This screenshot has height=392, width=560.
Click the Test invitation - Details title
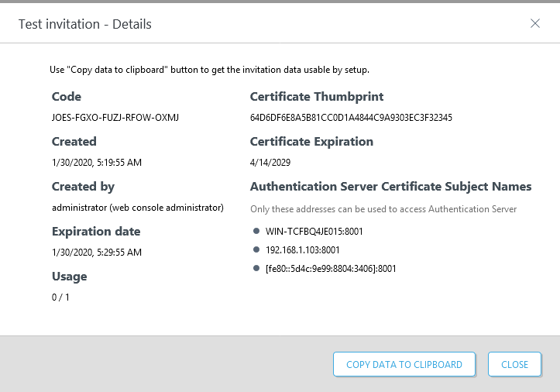85,24
